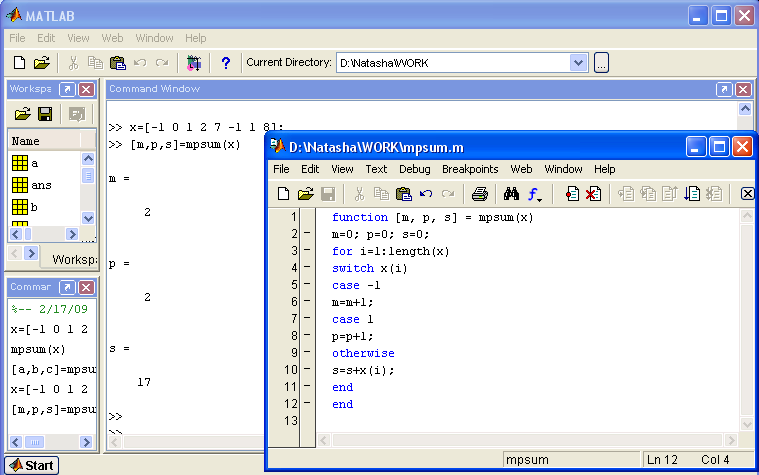This screenshot has height=475, width=759.
Task: Undock the Command History panel
Action: (x=67, y=288)
